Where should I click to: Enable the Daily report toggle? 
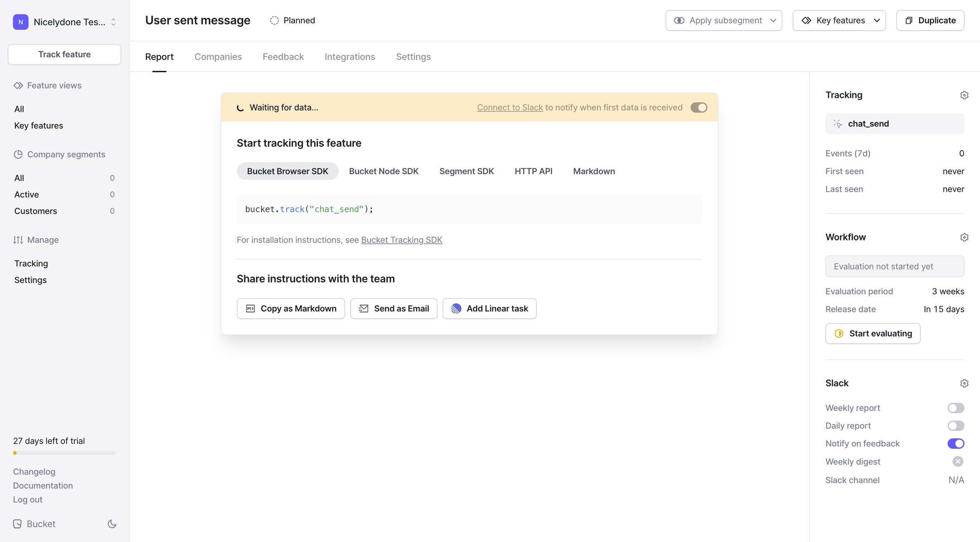click(x=955, y=426)
